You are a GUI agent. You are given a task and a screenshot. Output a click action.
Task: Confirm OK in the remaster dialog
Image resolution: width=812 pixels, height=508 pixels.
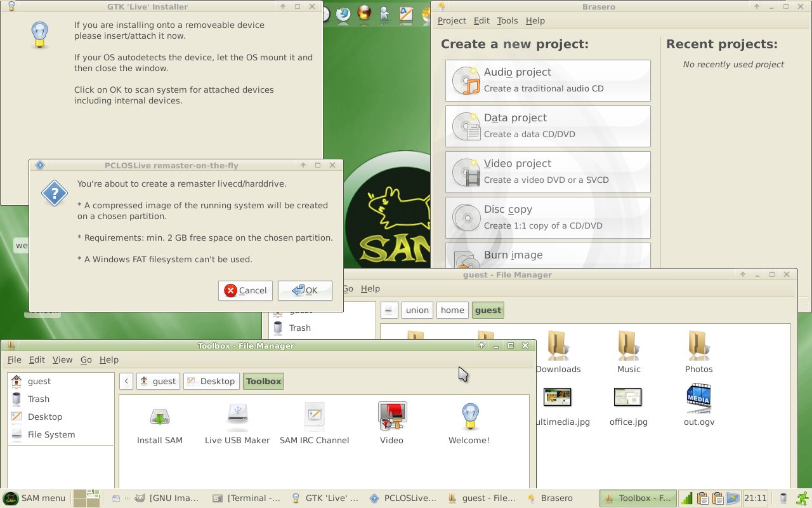tap(305, 290)
